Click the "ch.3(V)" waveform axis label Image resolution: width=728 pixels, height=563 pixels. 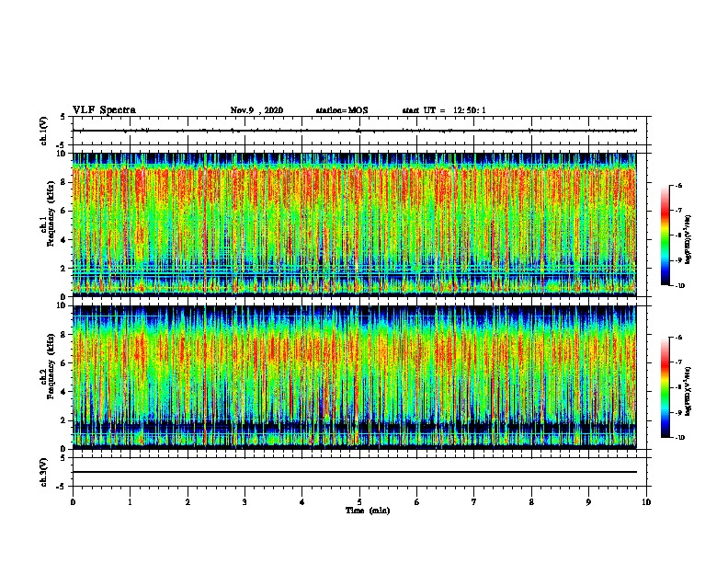(x=43, y=472)
